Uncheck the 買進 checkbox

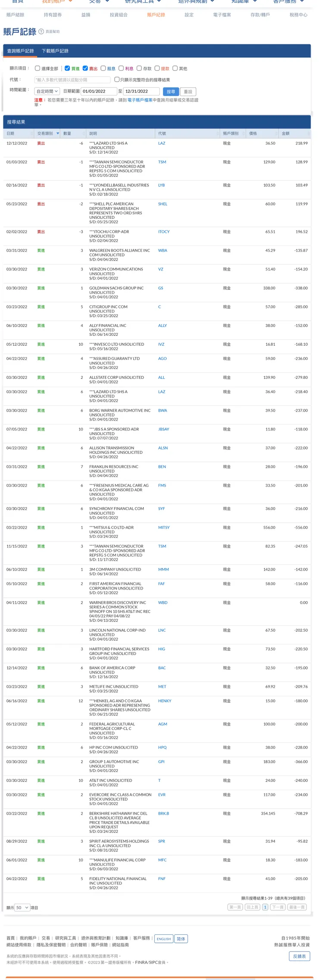click(68, 68)
